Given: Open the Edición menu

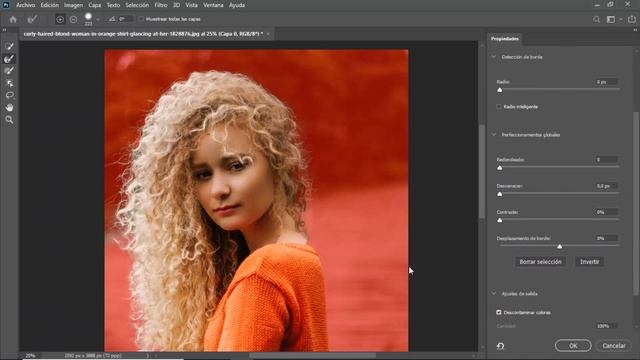Looking at the screenshot, I should (x=49, y=5).
